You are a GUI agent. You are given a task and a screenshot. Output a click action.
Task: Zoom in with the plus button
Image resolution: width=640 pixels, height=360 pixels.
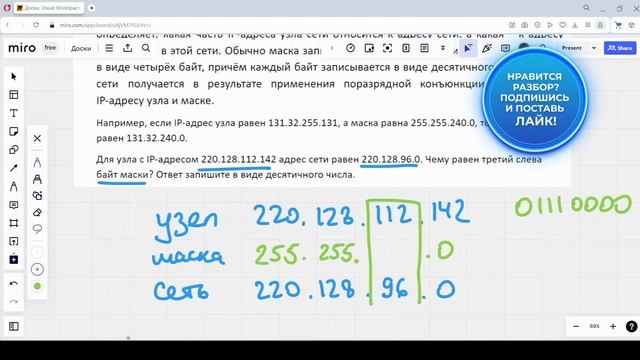click(613, 326)
